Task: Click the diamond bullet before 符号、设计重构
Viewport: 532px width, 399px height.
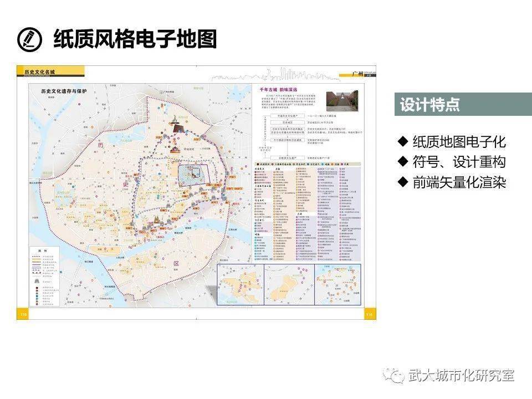Action: tap(403, 161)
